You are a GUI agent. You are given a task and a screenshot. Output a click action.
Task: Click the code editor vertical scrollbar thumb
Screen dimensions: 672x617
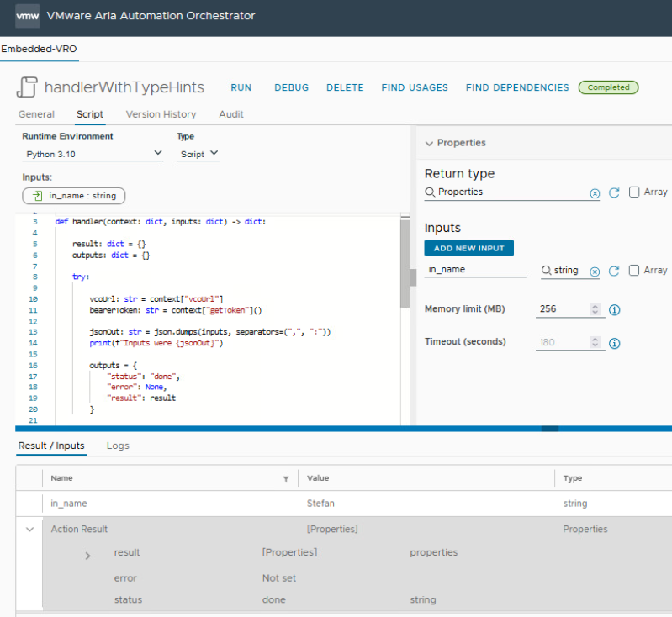405,262
